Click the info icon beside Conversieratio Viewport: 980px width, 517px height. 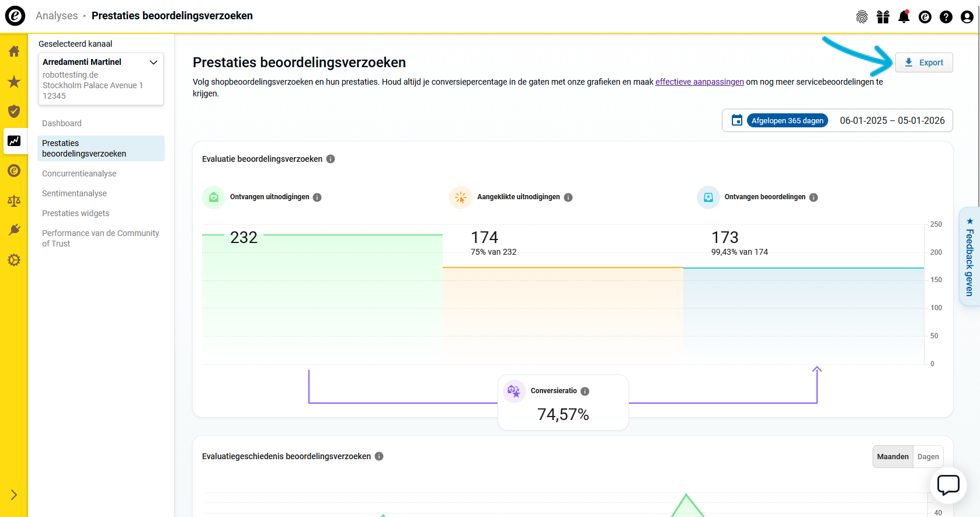(585, 391)
